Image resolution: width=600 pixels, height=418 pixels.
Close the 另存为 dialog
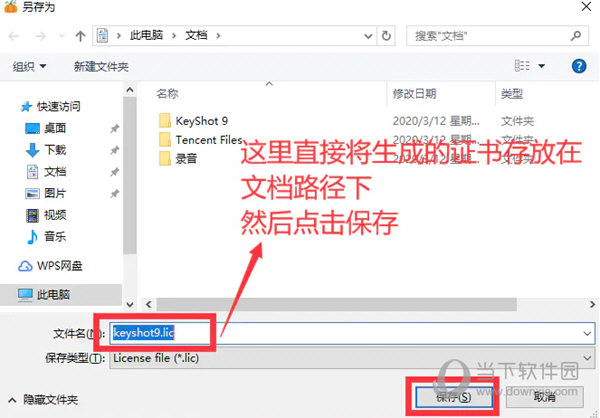(x=586, y=7)
